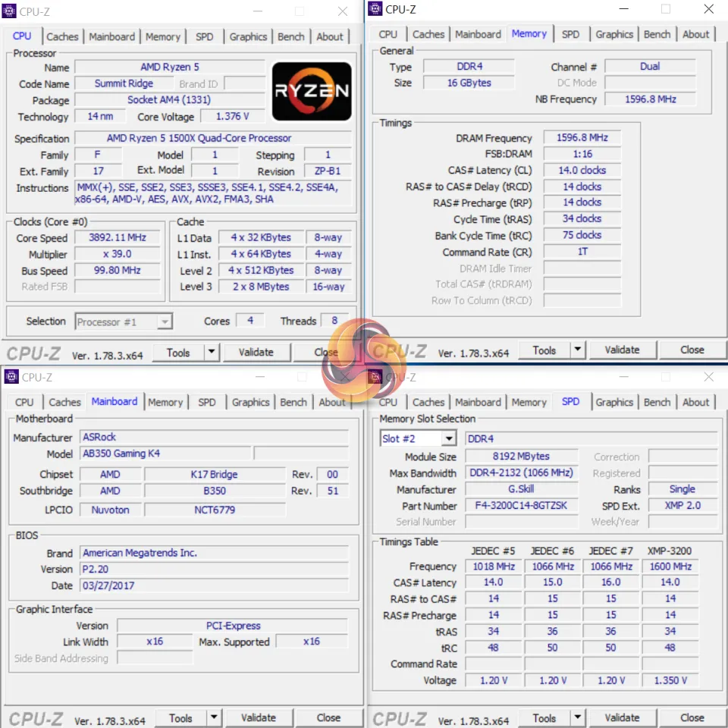Screen dimensions: 728x728
Task: Open the Slot #2 memory slot selector
Action: [x=447, y=438]
